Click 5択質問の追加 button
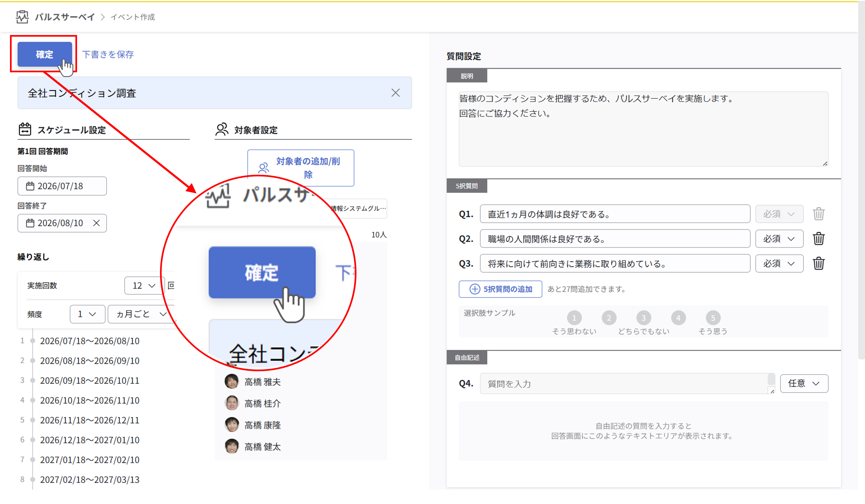Image resolution: width=865 pixels, height=504 pixels. (500, 289)
